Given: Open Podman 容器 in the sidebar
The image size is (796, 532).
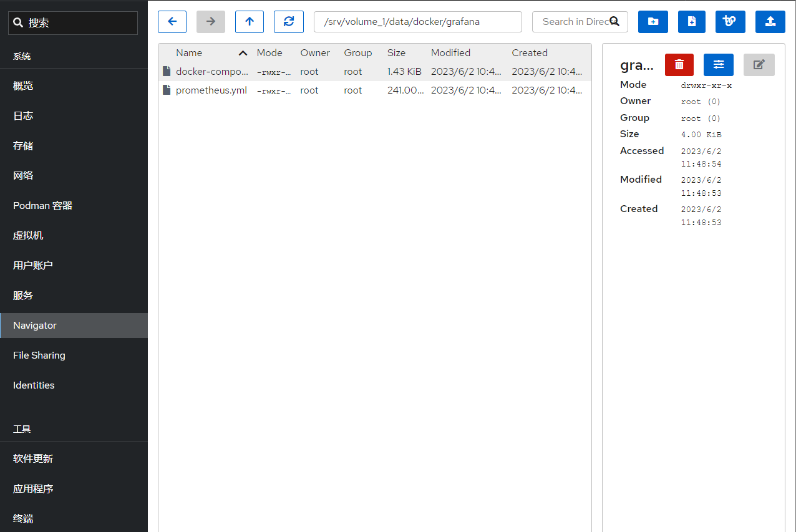Looking at the screenshot, I should click(43, 206).
